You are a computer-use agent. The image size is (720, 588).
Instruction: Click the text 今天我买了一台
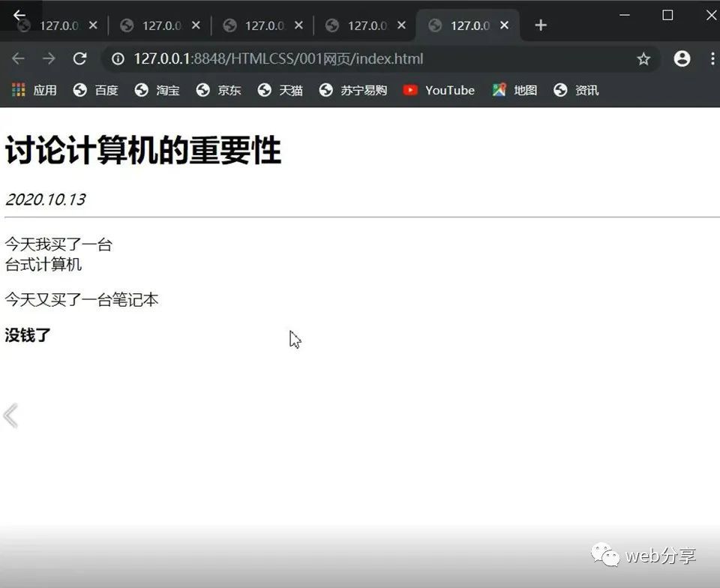click(58, 244)
